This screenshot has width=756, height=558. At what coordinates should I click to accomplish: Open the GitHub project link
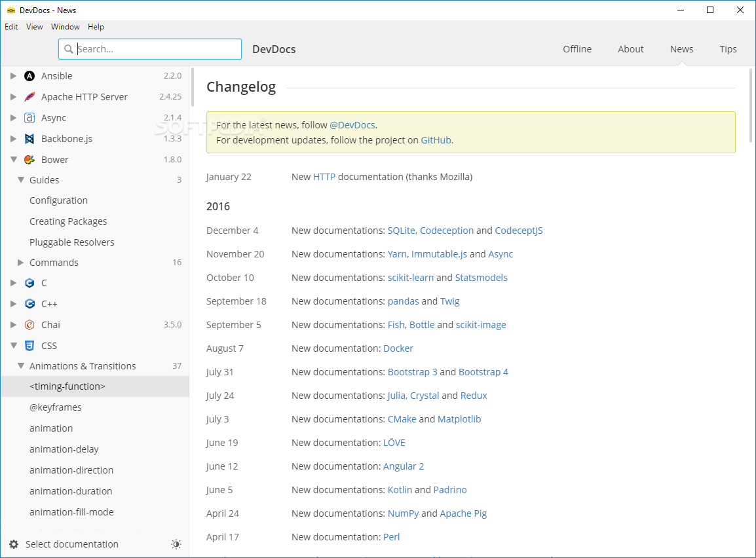pyautogui.click(x=436, y=140)
